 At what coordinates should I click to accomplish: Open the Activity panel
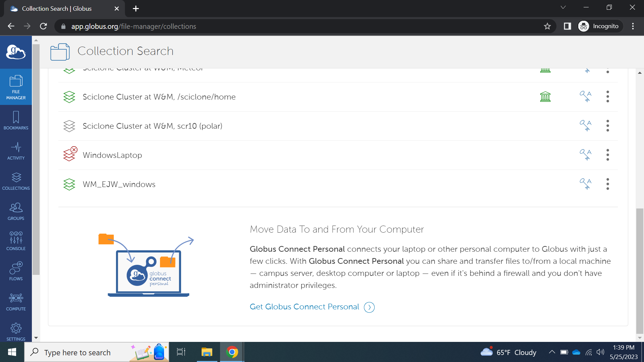[16, 150]
